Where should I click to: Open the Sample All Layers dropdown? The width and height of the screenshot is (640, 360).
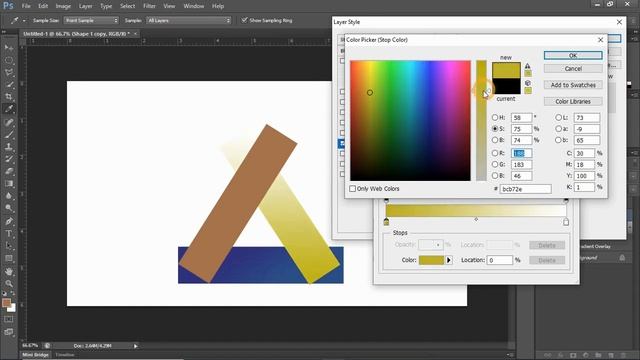tap(189, 20)
